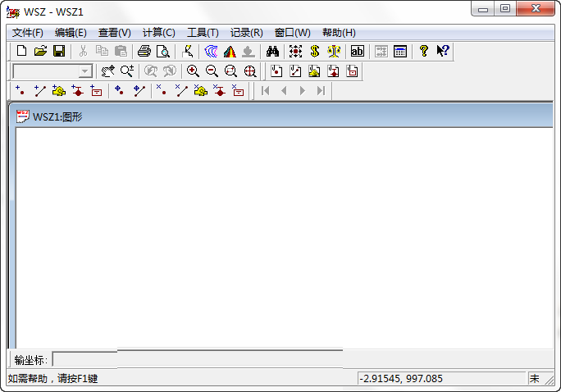The width and height of the screenshot is (561, 392).
Task: Click the balance scale icon
Action: (334, 51)
